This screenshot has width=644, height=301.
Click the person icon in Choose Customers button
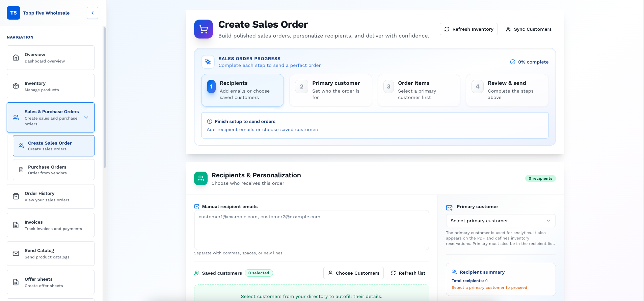pyautogui.click(x=330, y=273)
